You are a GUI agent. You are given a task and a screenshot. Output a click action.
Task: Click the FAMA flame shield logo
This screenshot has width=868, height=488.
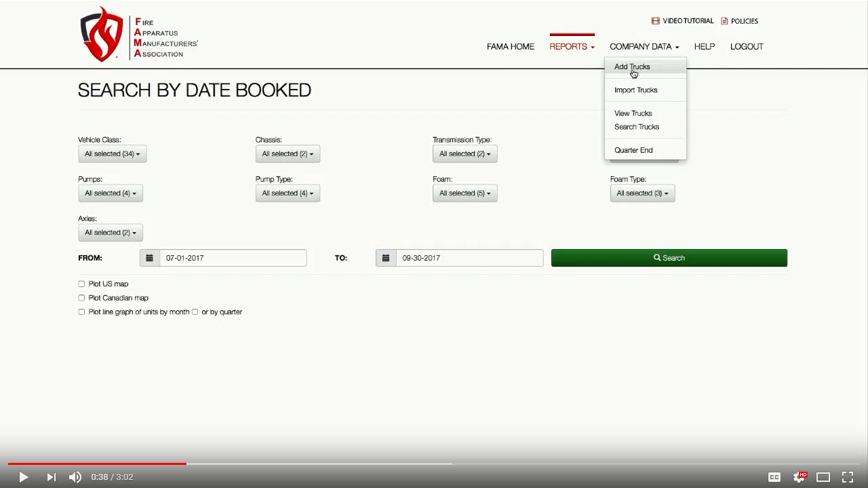[102, 35]
